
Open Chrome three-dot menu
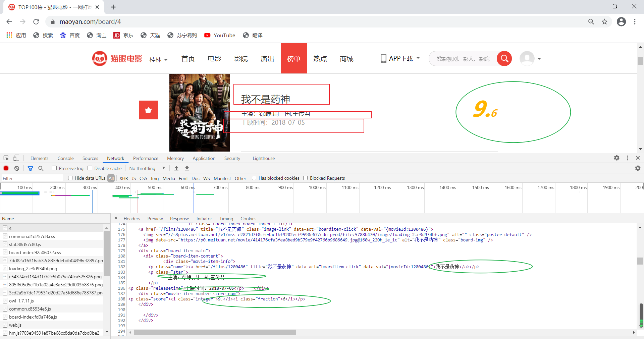[x=635, y=22]
